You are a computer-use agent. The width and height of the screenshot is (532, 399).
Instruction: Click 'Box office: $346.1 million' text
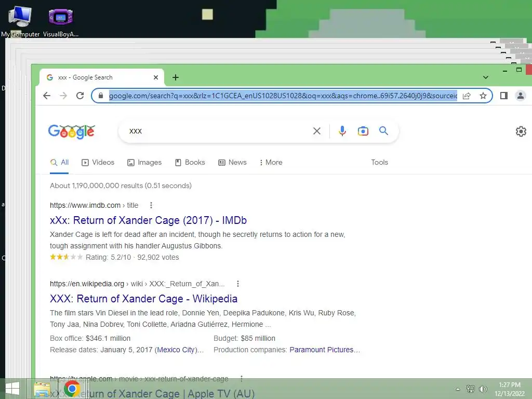point(90,338)
